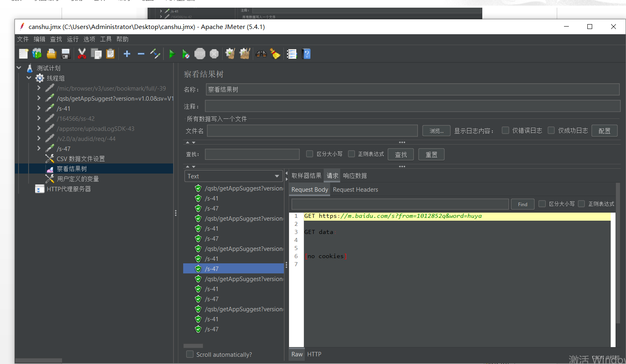Viewport: 626px width, 364px height.
Task: Toggle Scroll automatically? checkbox
Action: [190, 354]
